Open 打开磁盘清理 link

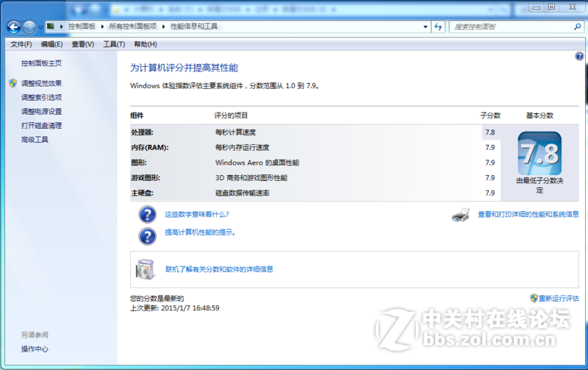coord(41,126)
